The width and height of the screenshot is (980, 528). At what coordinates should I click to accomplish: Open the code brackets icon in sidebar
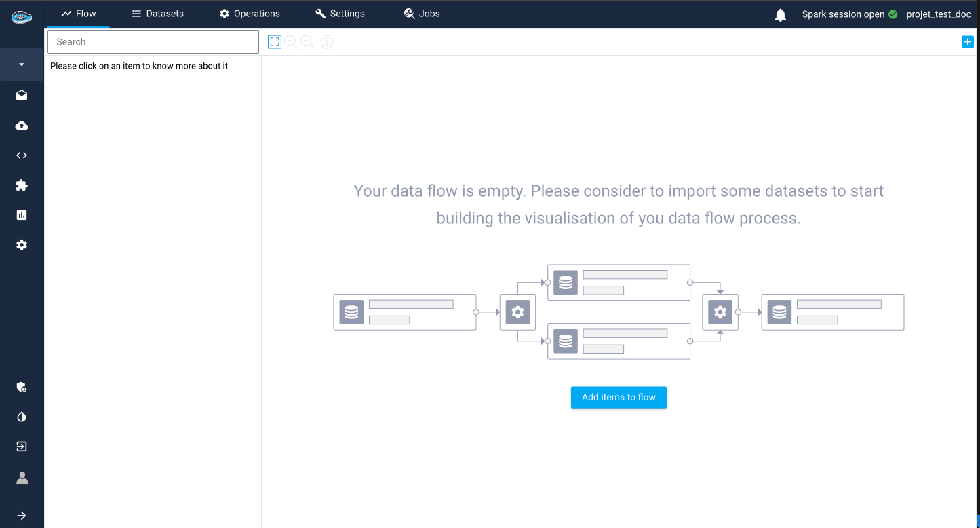[x=22, y=155]
